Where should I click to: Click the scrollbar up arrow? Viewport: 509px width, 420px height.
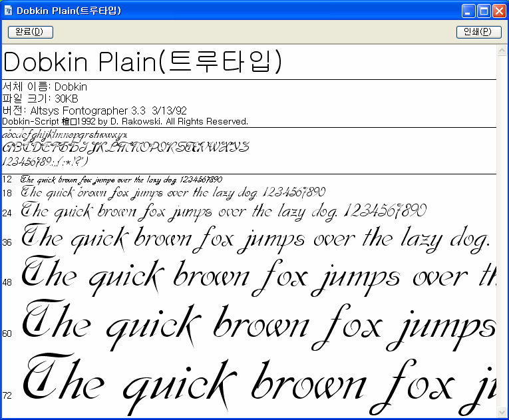point(502,51)
